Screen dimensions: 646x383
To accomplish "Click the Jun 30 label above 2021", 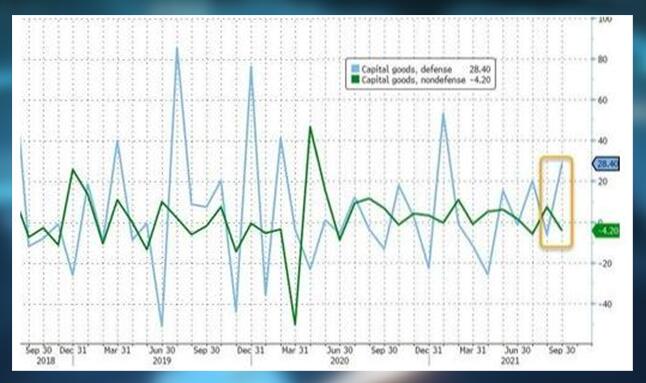I will pyautogui.click(x=517, y=350).
